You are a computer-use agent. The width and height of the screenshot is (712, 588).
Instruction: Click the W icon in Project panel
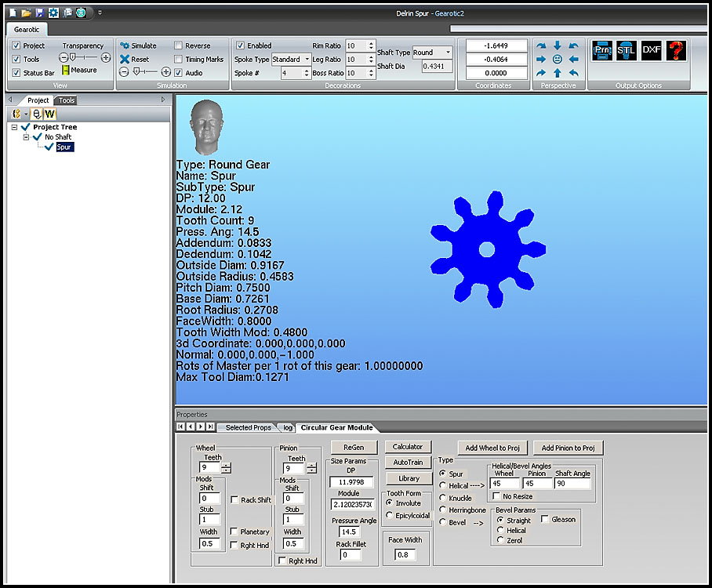(x=49, y=114)
